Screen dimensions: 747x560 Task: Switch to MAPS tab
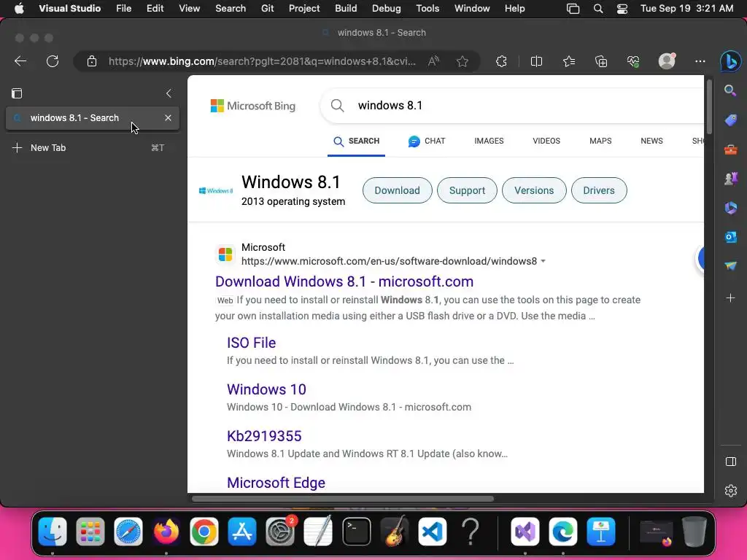(x=600, y=141)
